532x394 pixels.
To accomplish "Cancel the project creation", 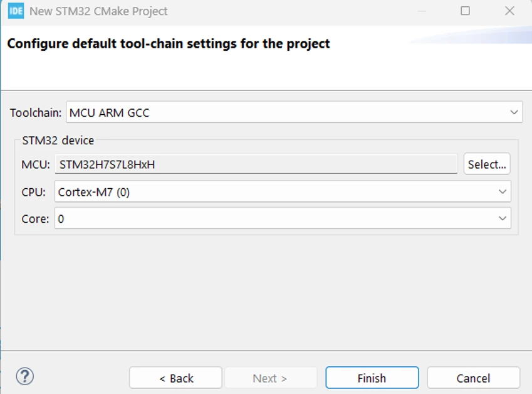I will [x=473, y=378].
